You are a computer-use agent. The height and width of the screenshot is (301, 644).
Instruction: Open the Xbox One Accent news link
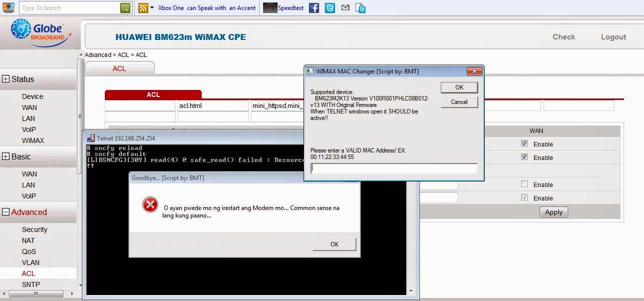[207, 8]
